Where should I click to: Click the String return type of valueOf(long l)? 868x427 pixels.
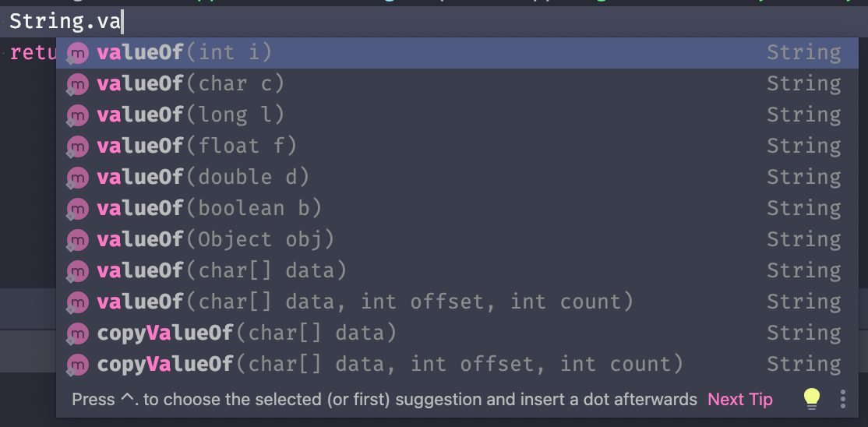[804, 115]
